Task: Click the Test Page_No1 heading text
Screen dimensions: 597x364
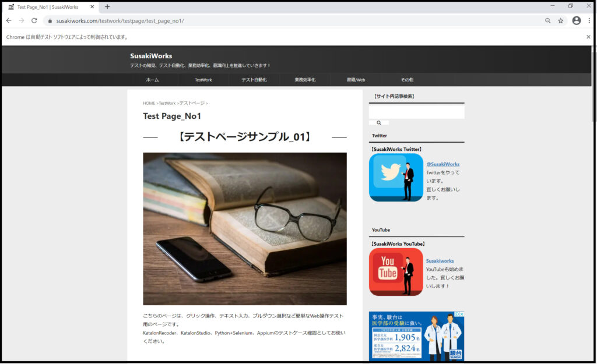Action: (172, 116)
